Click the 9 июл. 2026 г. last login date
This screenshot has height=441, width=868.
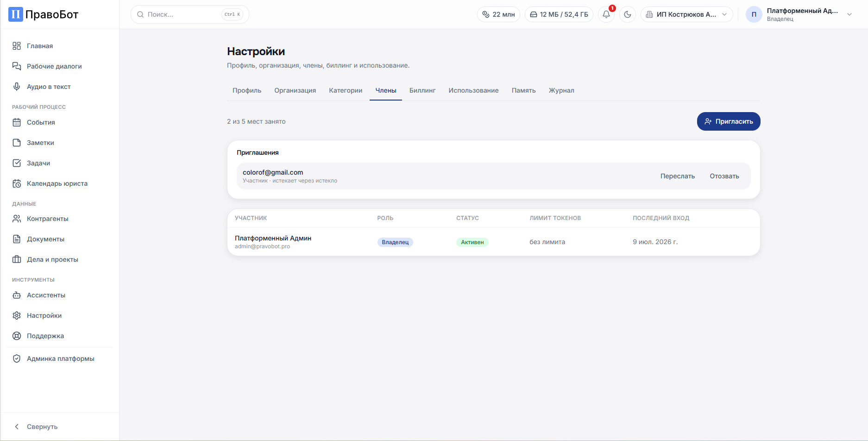[655, 242]
